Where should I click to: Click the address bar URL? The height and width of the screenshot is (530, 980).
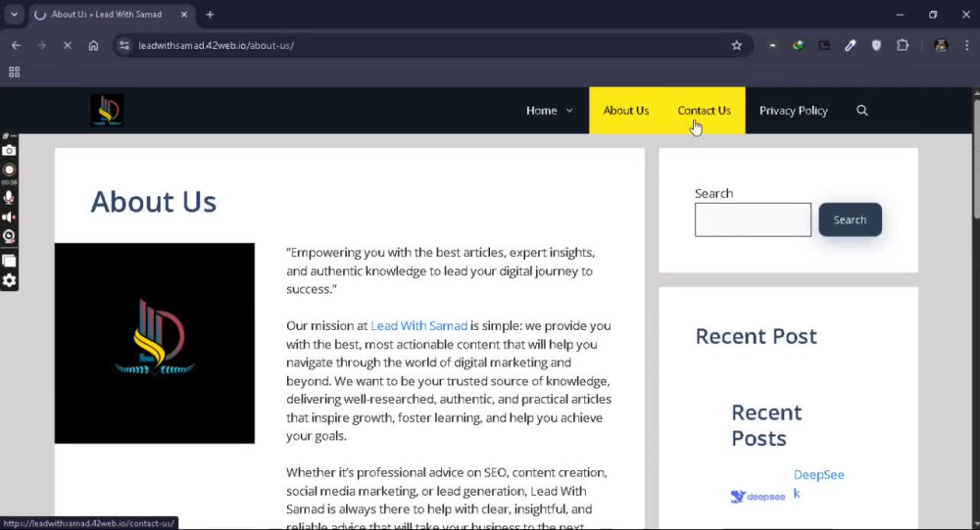coord(217,46)
